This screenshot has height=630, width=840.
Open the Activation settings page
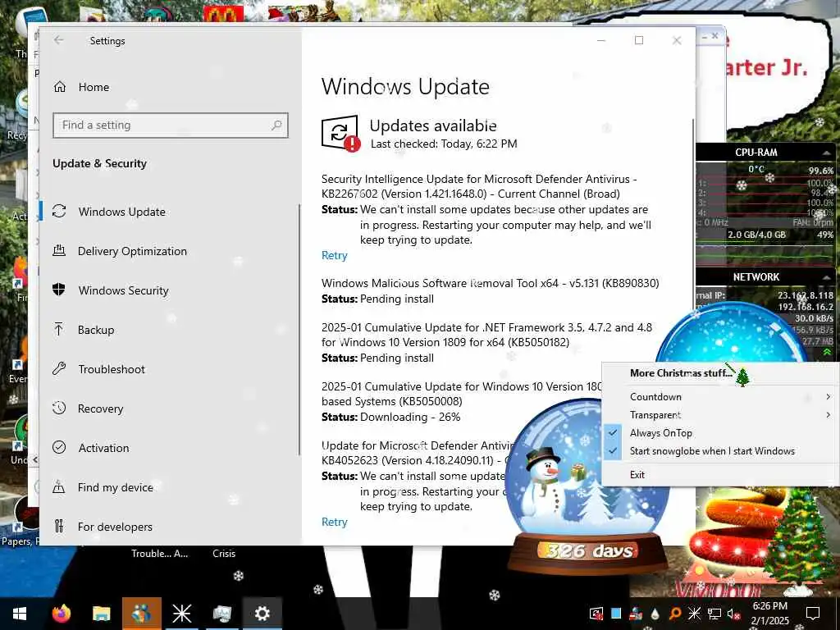103,448
